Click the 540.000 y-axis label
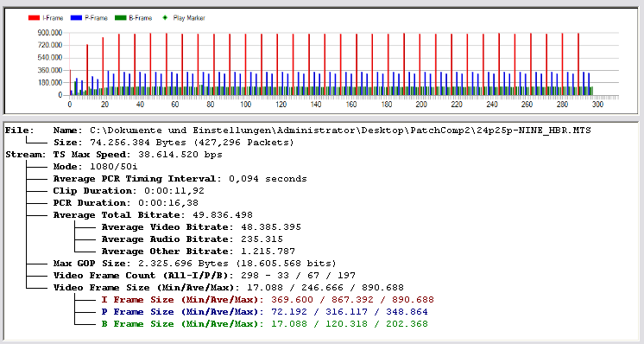This screenshot has width=644, height=344. [49, 58]
